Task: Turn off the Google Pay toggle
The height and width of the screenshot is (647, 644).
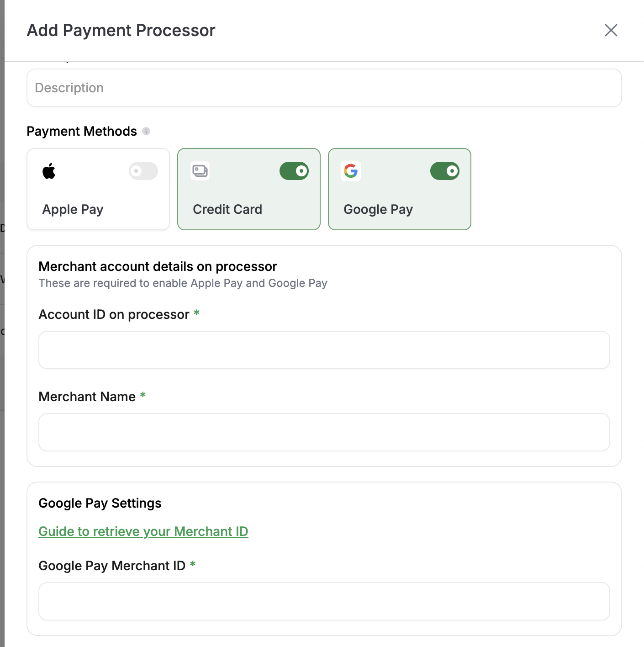Action: point(445,171)
